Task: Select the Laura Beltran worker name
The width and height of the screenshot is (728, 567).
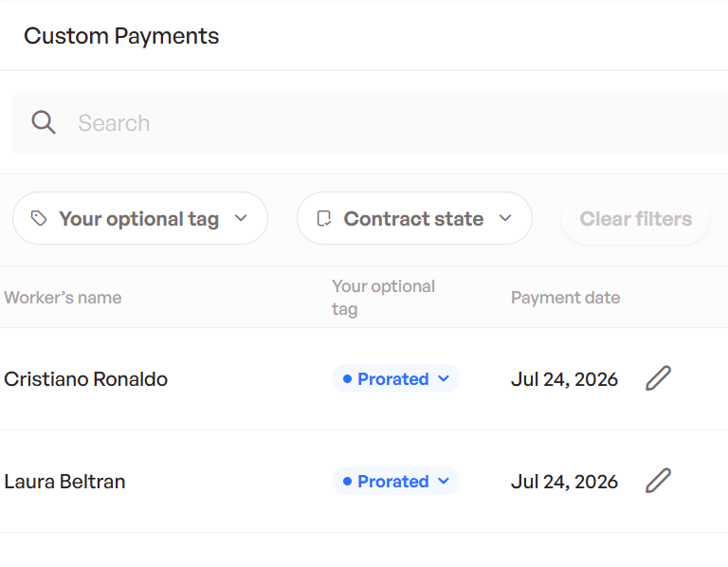Action: [x=64, y=482]
